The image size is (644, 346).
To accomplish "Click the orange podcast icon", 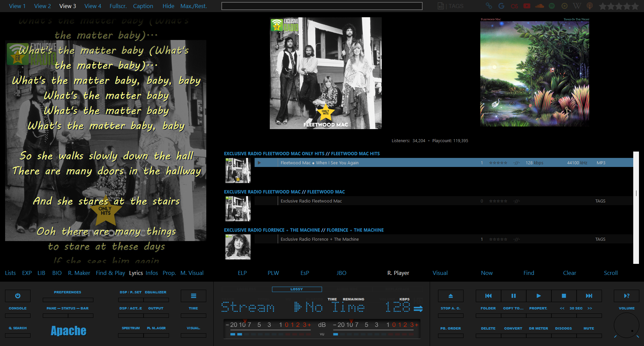I will tap(590, 6).
